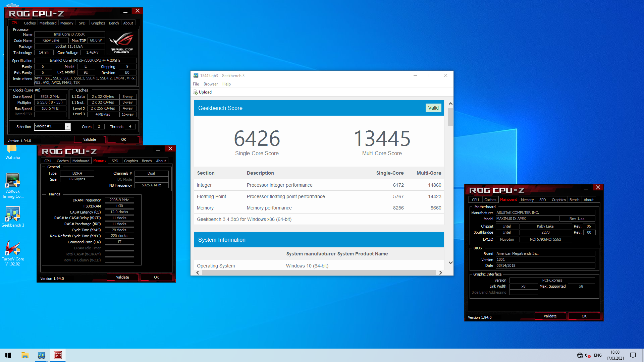
Task: Open the volume icon in system tray
Action: (x=588, y=355)
